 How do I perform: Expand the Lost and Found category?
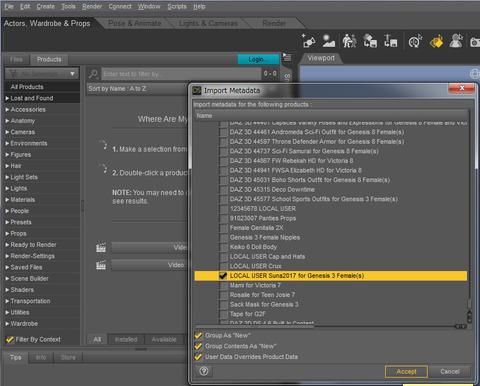tap(7, 98)
